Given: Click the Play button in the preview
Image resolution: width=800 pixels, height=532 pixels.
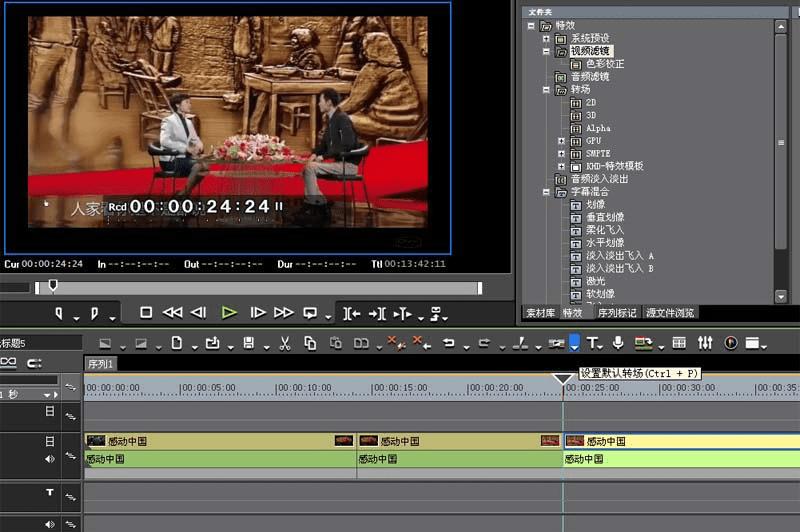Looking at the screenshot, I should (229, 313).
